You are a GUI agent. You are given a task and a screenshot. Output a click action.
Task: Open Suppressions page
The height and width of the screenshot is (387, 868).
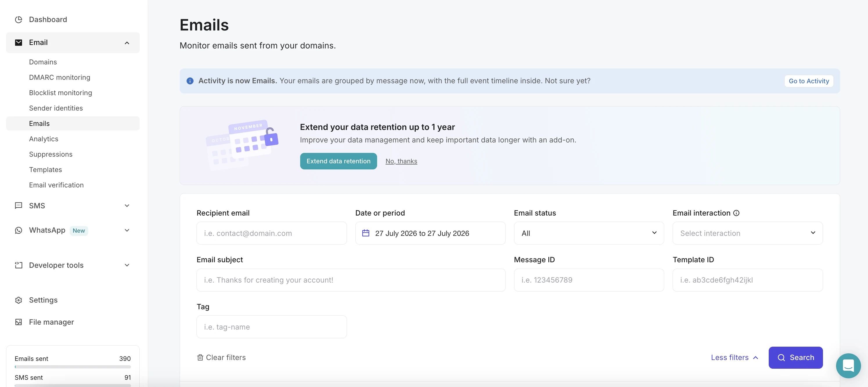point(51,154)
